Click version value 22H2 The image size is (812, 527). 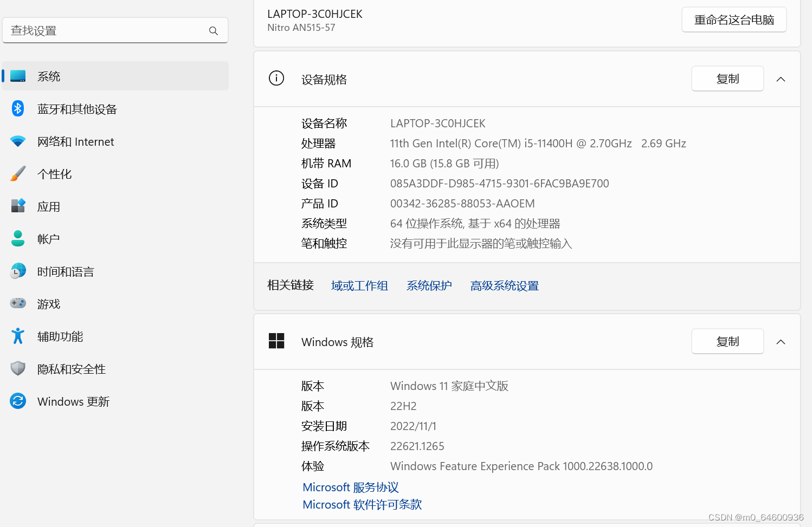pyautogui.click(x=403, y=406)
